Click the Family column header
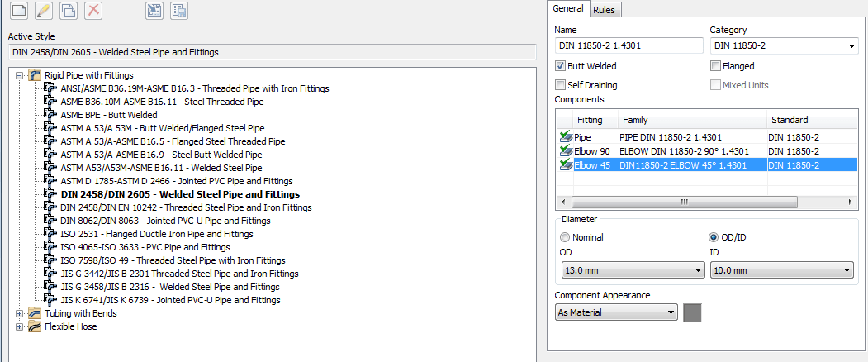The image size is (868, 362). click(692, 120)
